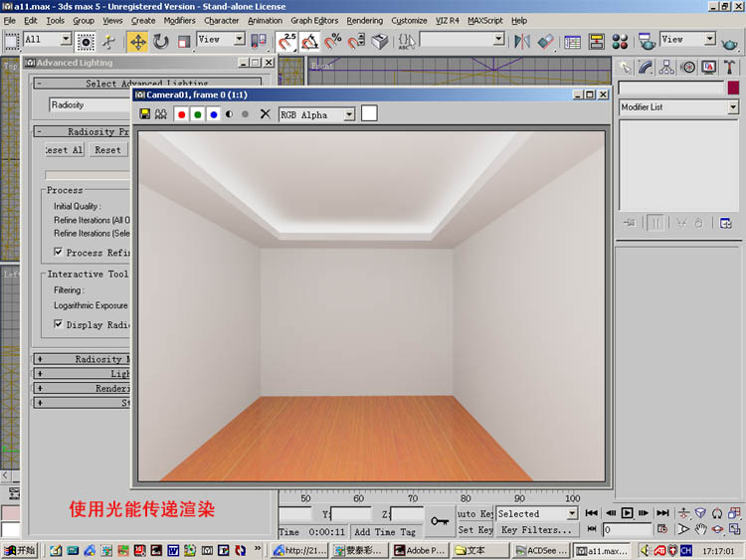The width and height of the screenshot is (746, 560).
Task: Toggle the blue channel display
Action: pyautogui.click(x=214, y=114)
